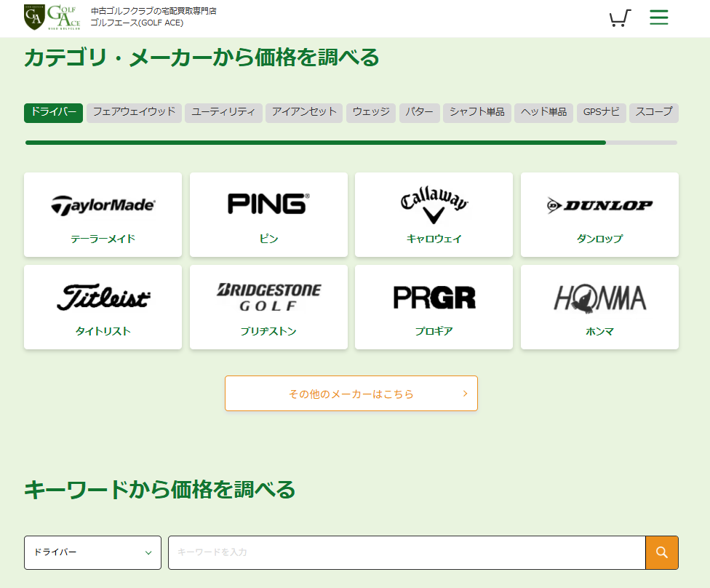Open the PRGR brand card
The width and height of the screenshot is (710, 588).
[434, 307]
